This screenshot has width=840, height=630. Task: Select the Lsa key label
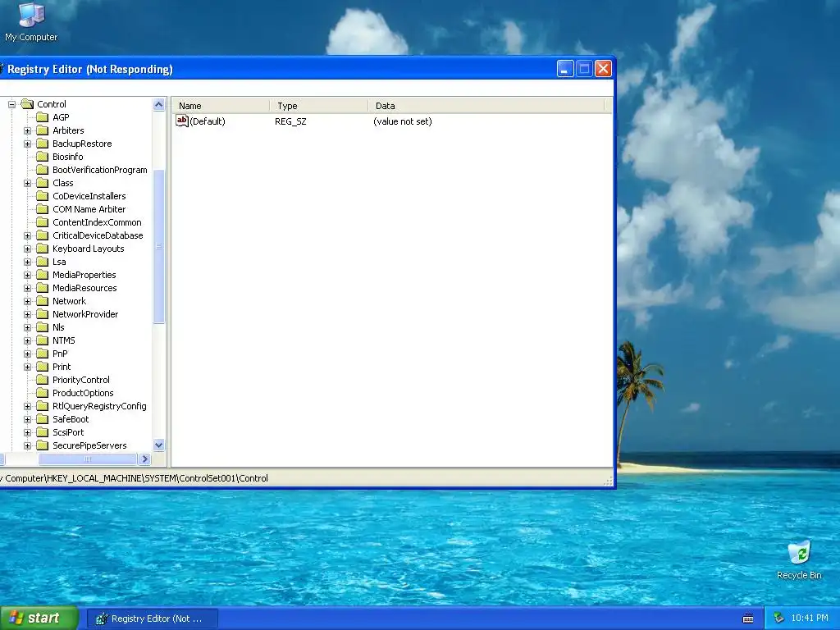click(x=59, y=262)
